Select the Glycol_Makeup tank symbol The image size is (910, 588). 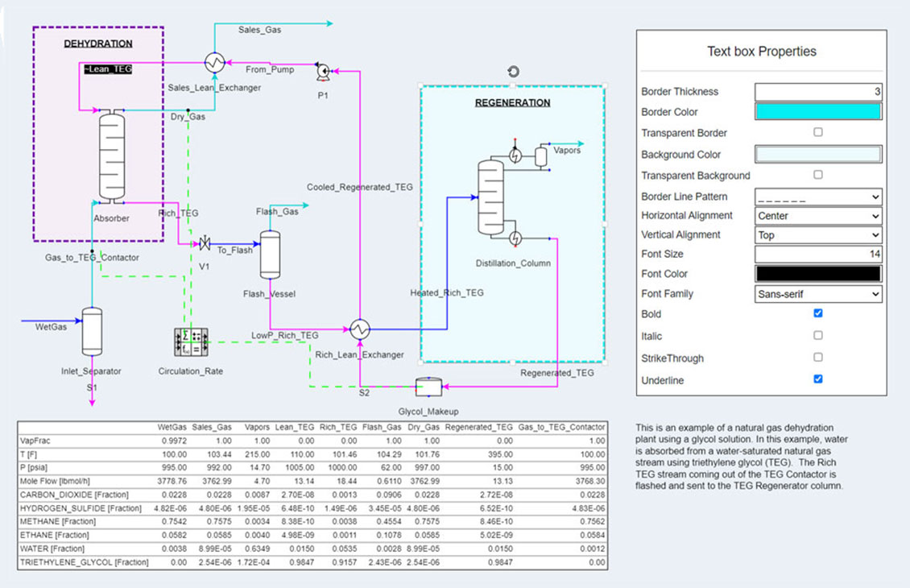tap(428, 387)
